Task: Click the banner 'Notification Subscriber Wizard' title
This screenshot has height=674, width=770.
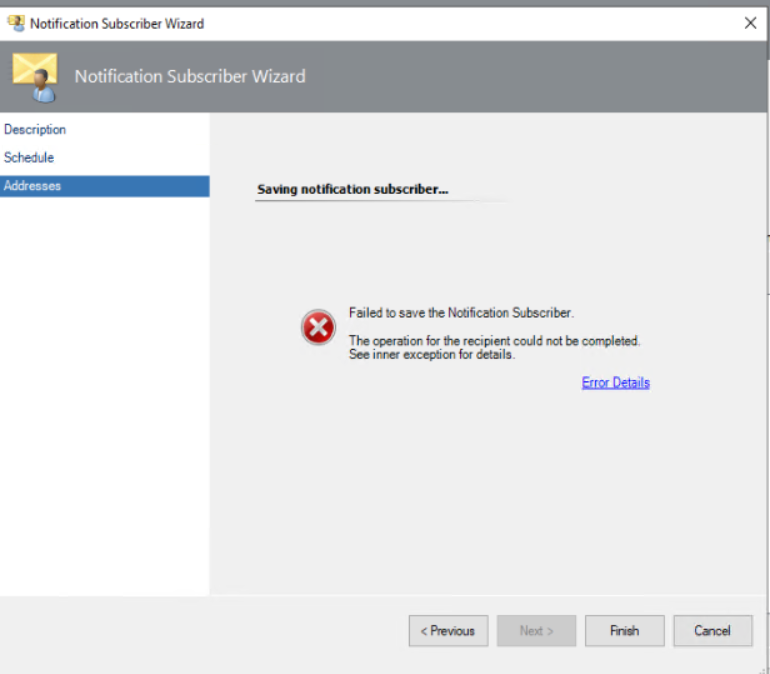Action: pyautogui.click(x=190, y=77)
